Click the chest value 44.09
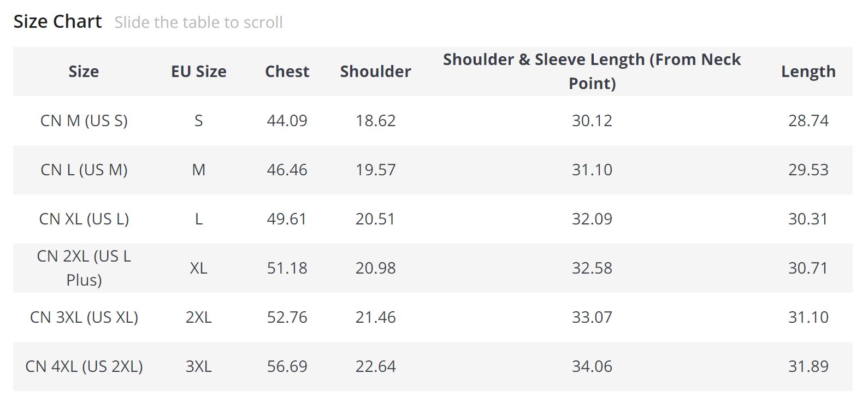868x397 pixels. coord(287,121)
